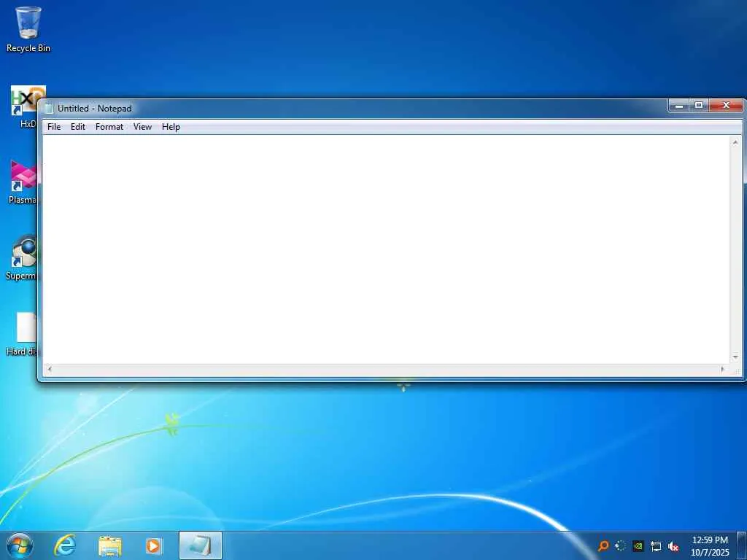The width and height of the screenshot is (747, 560).
Task: Open the NVIDIA tray icon
Action: (638, 545)
